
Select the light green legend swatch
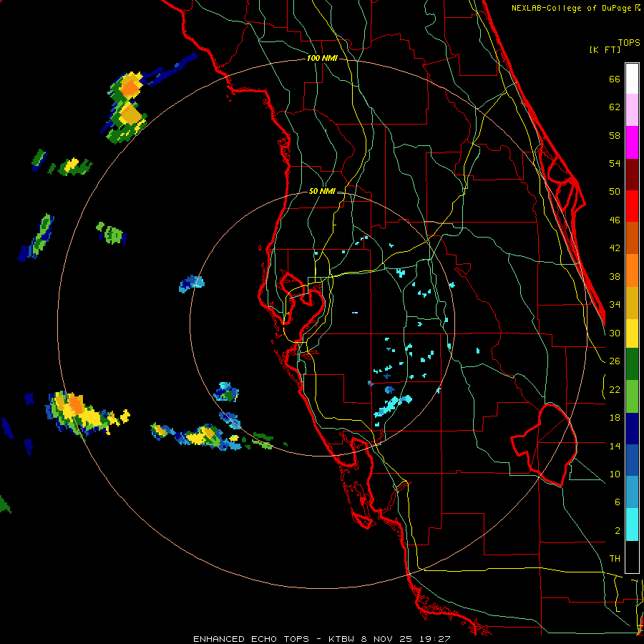632,396
